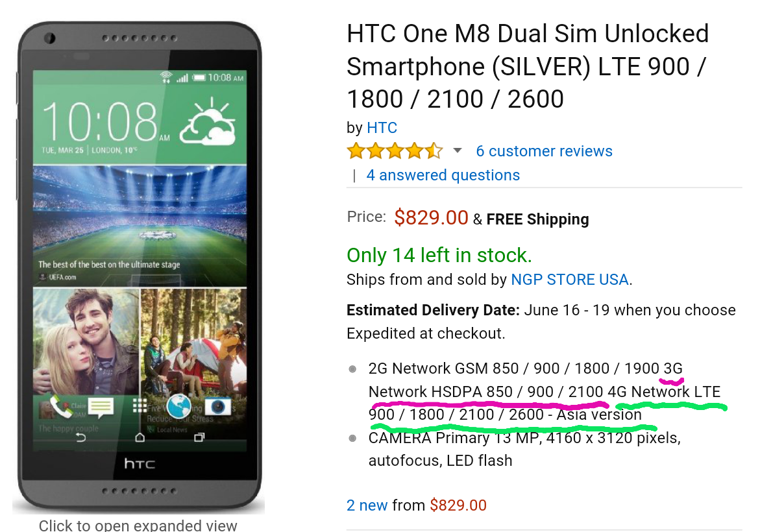Click the product star rating icons
760x532 pixels.
coord(395,151)
